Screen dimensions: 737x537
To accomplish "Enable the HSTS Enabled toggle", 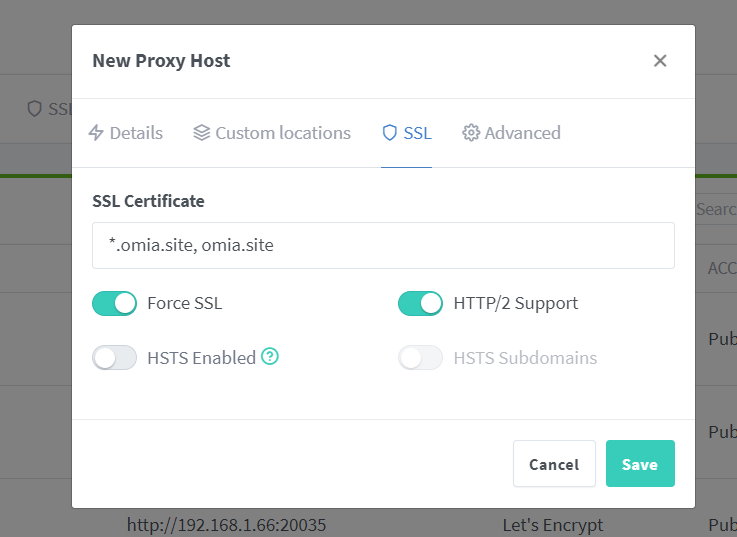I will click(x=114, y=358).
